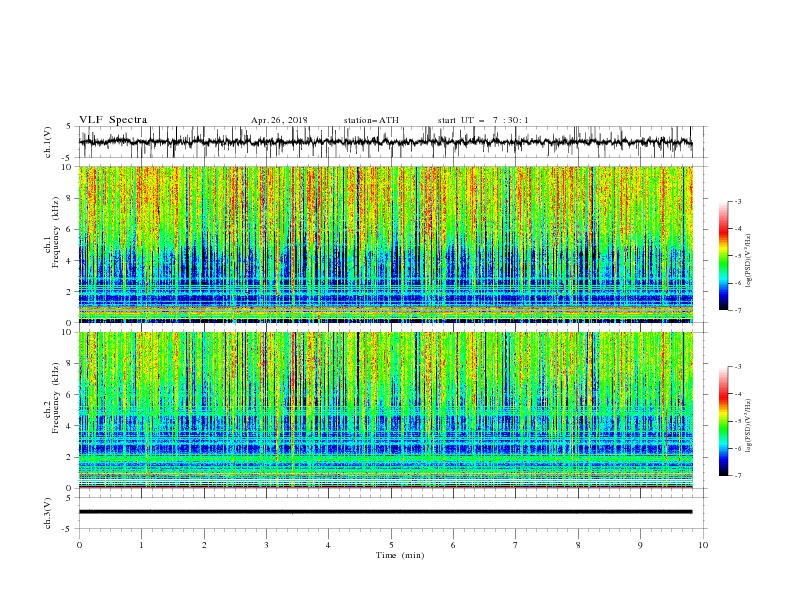The width and height of the screenshot is (792, 612).
Task: Click the "-3" tick on the ch.1 color bar
Action: 737,201
